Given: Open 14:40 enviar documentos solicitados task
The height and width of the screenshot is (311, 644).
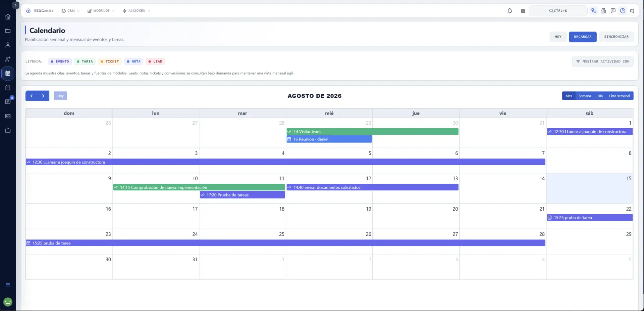Looking at the screenshot, I should (372, 187).
